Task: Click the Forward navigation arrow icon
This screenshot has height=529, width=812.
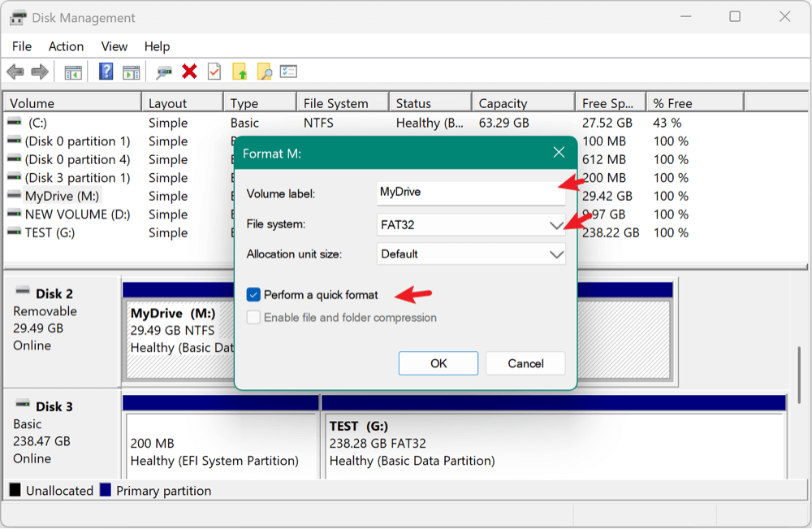Action: coord(39,72)
